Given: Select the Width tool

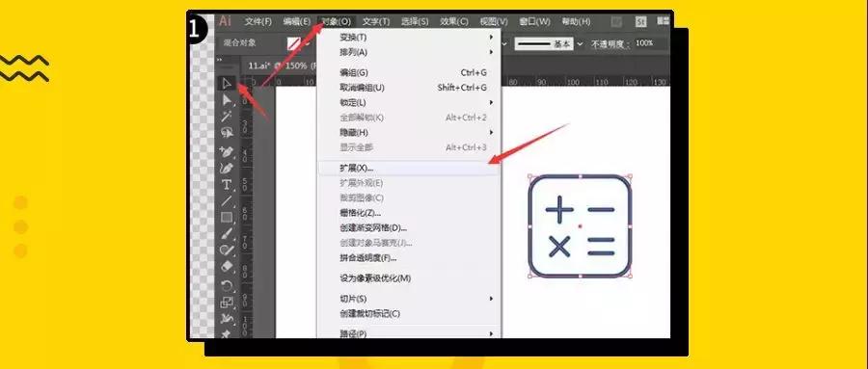Looking at the screenshot, I should tap(227, 319).
